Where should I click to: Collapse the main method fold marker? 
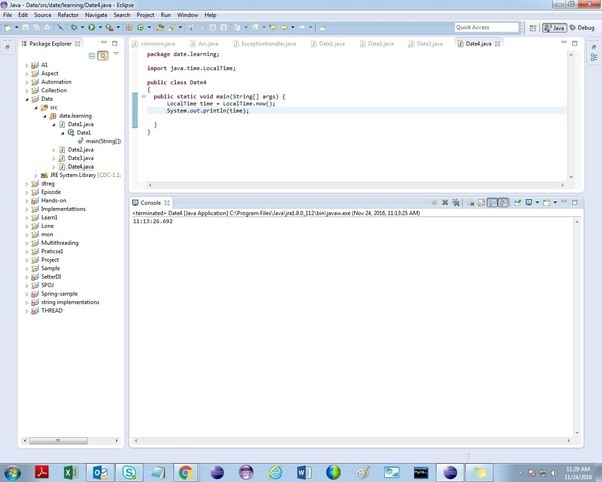[144, 96]
